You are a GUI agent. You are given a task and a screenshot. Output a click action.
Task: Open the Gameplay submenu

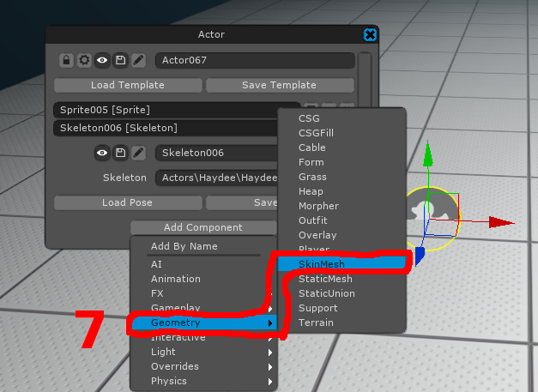(x=203, y=308)
